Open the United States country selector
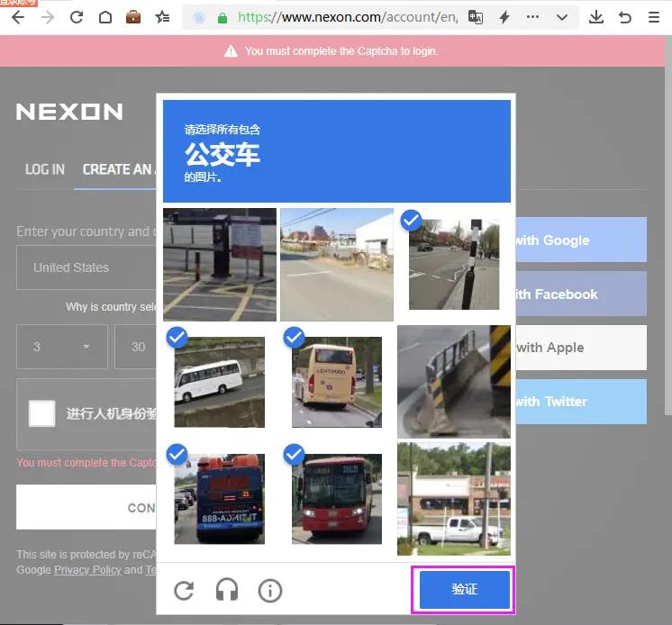The width and height of the screenshot is (672, 625). 86,267
